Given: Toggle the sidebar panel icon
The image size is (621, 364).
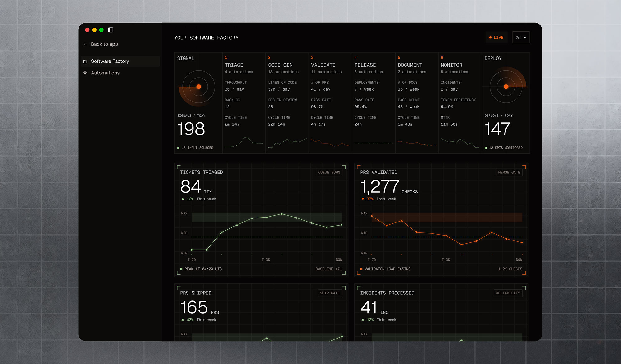Looking at the screenshot, I should coord(111,30).
